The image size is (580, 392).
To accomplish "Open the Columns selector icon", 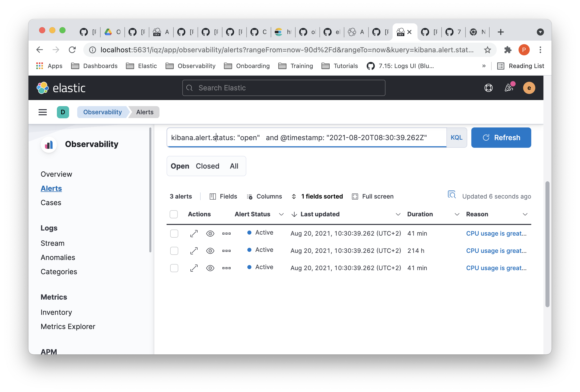I will coord(250,197).
